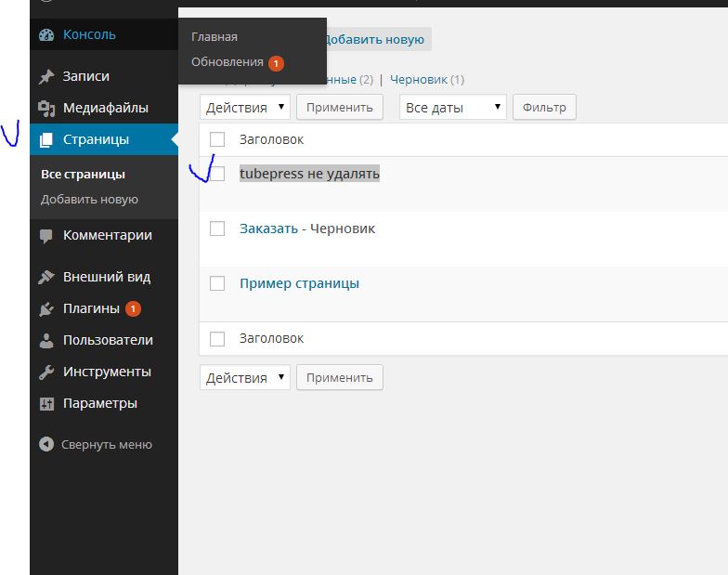Tick the select-all checkbox in top Заголовок header

[217, 139]
